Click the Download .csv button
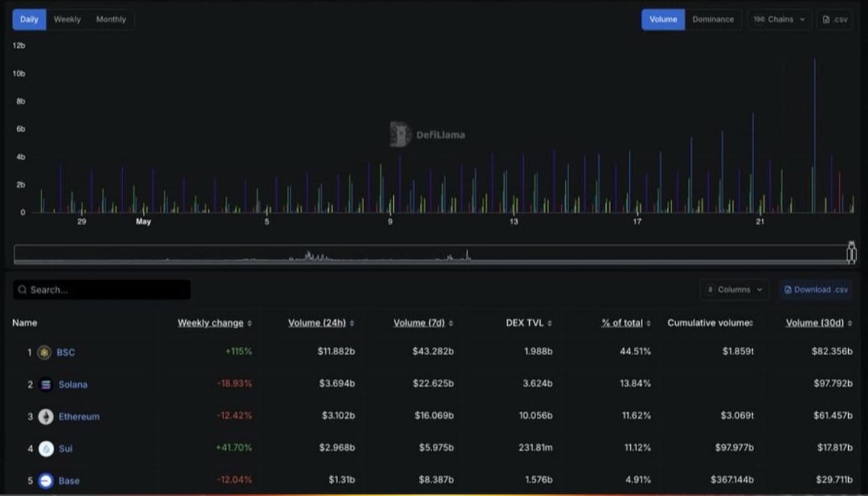868x496 pixels. [816, 289]
